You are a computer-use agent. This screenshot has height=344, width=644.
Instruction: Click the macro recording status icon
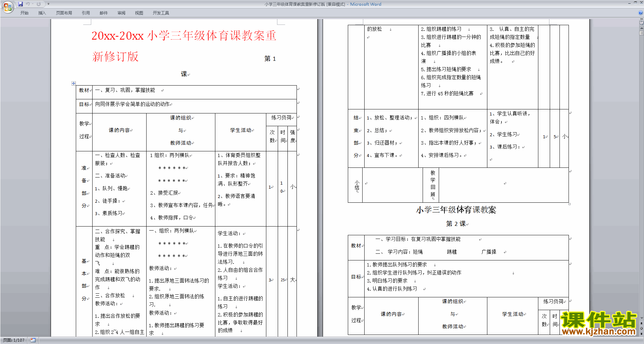point(33,340)
